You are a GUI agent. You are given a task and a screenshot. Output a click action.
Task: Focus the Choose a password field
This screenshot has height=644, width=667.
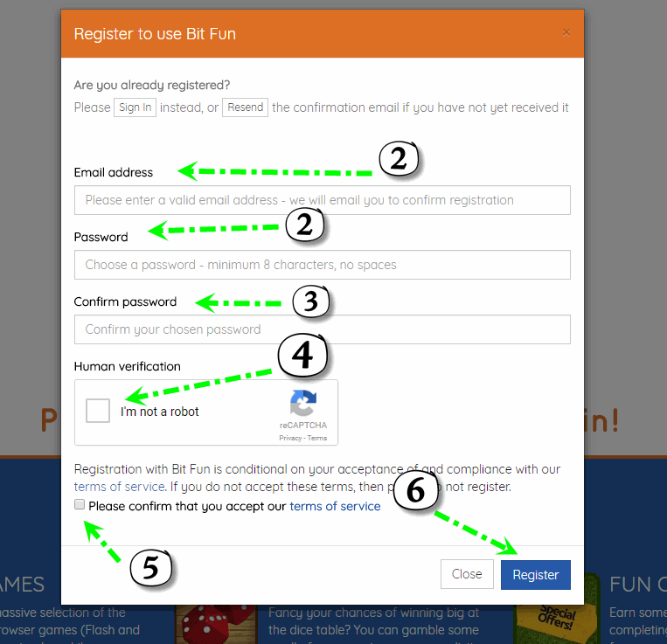pyautogui.click(x=322, y=265)
